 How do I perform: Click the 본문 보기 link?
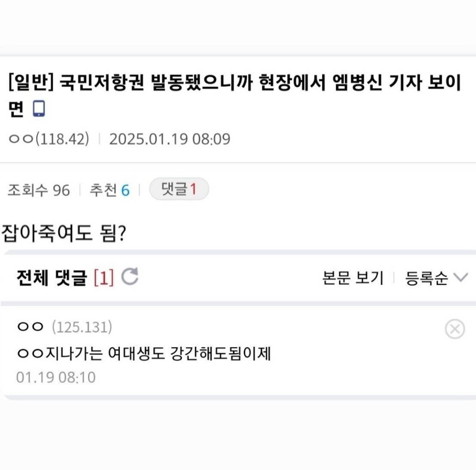point(353,278)
